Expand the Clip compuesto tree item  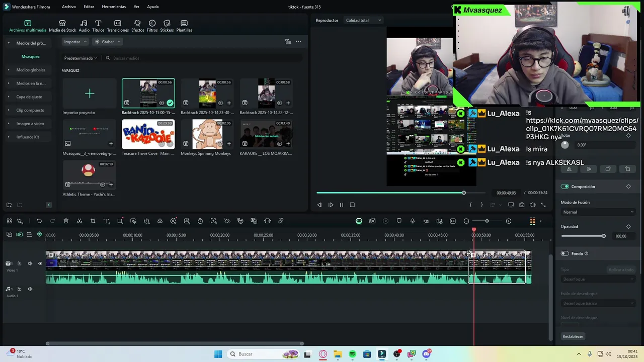pyautogui.click(x=9, y=110)
